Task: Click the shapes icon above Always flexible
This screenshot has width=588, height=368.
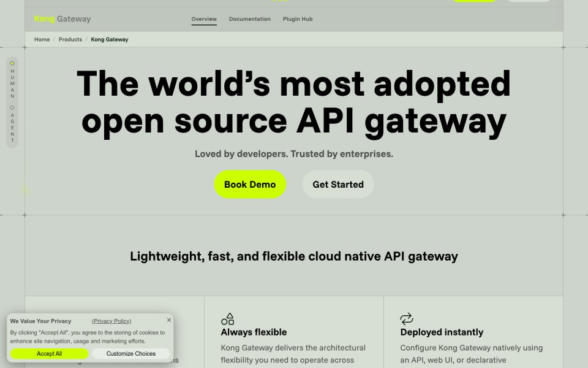Action: pyautogui.click(x=228, y=319)
